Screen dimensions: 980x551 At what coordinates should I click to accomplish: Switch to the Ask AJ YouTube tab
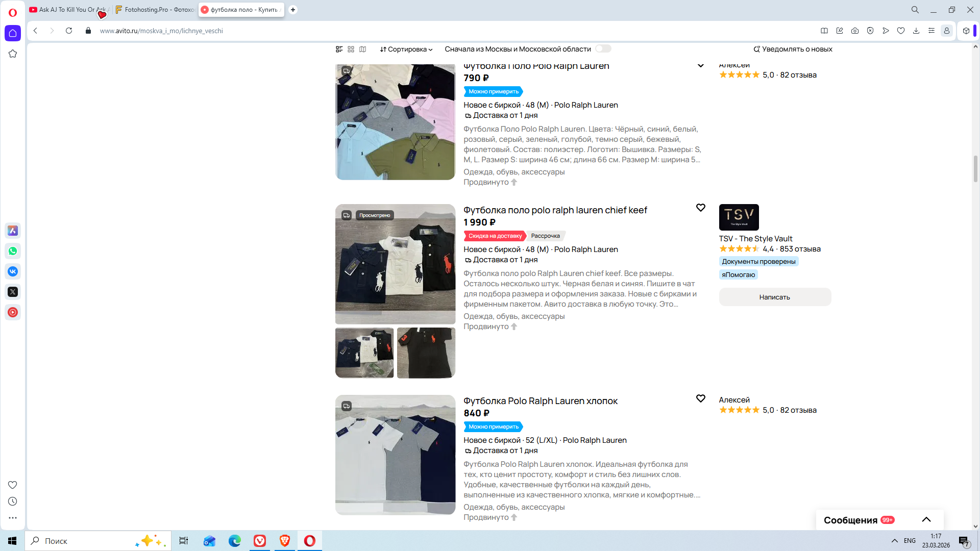tap(66, 10)
